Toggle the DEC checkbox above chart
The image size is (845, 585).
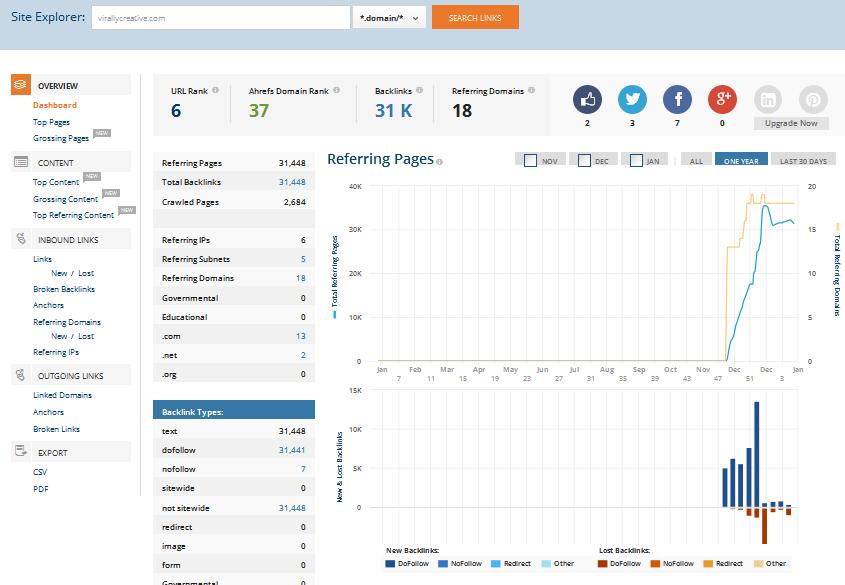(x=584, y=161)
